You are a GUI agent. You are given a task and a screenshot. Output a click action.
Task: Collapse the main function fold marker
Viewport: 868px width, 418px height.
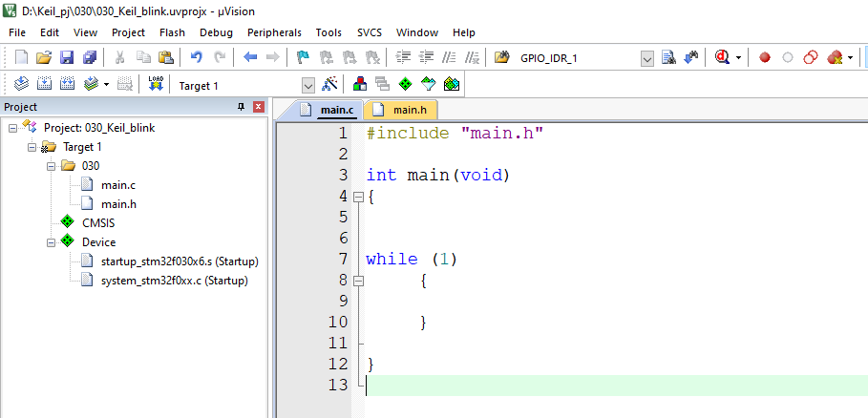tap(358, 197)
